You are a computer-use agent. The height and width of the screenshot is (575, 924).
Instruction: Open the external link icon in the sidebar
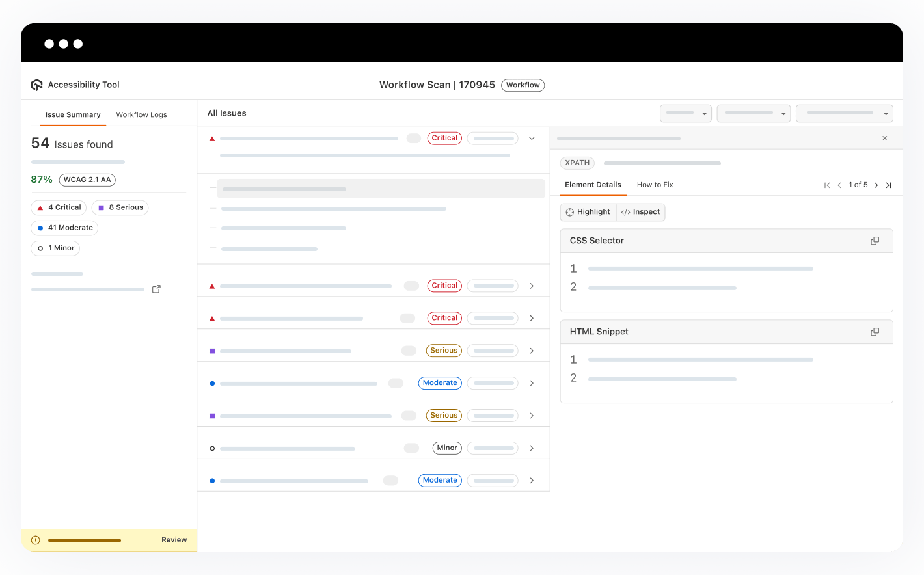156,289
